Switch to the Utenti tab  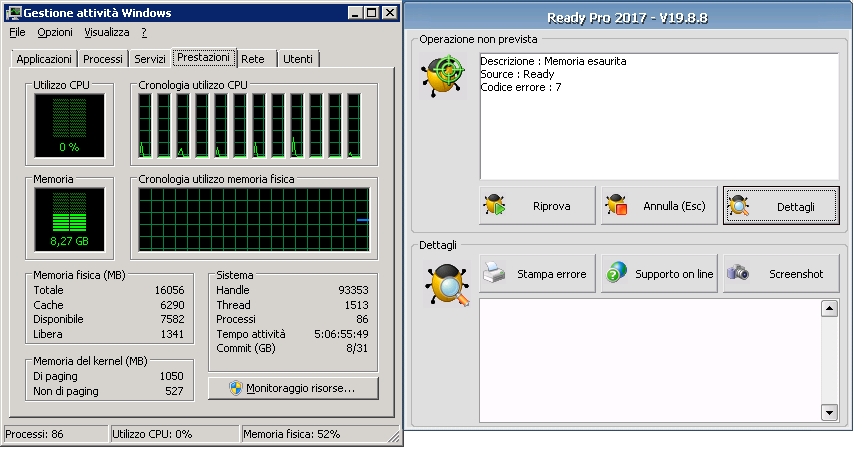[298, 59]
